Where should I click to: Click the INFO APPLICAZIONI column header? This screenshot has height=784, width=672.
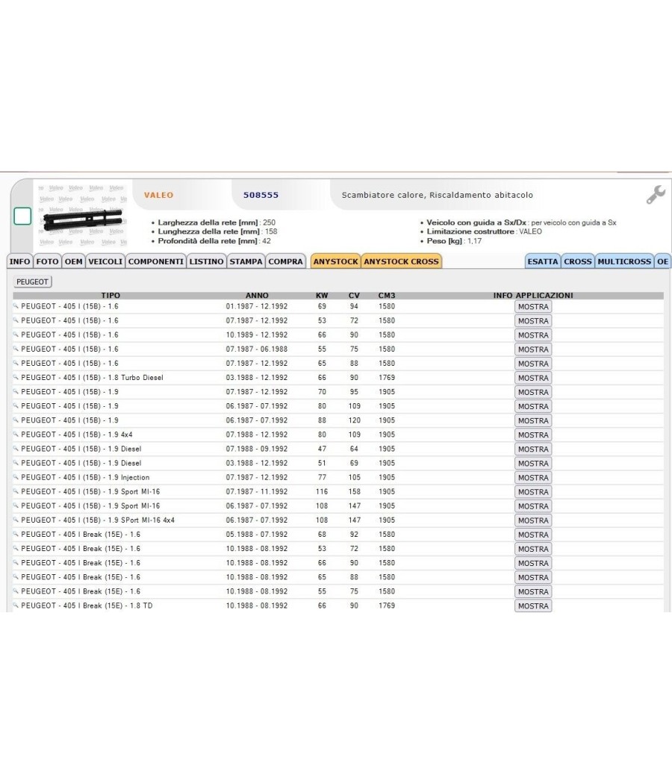coord(533,296)
